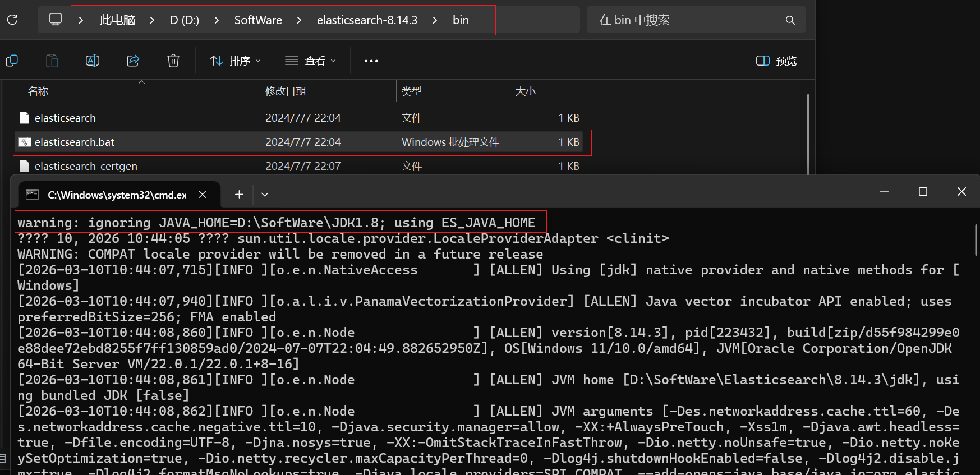Select the elasticsearch.bat file name
Image resolution: width=980 pixels, height=475 pixels.
click(75, 142)
